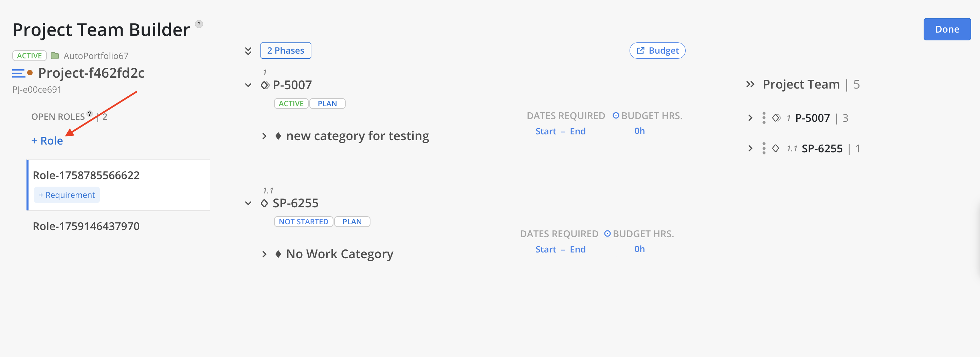Click the Open Roles help question mark
980x357 pixels.
90,113
